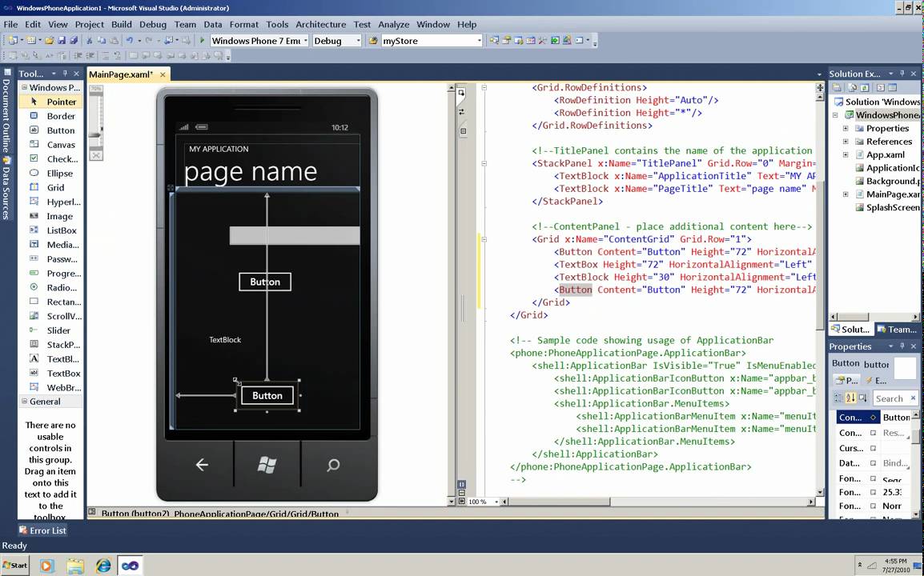Click the Refresh icon in Solution Explorer
The width and height of the screenshot is (924, 576).
864,88
